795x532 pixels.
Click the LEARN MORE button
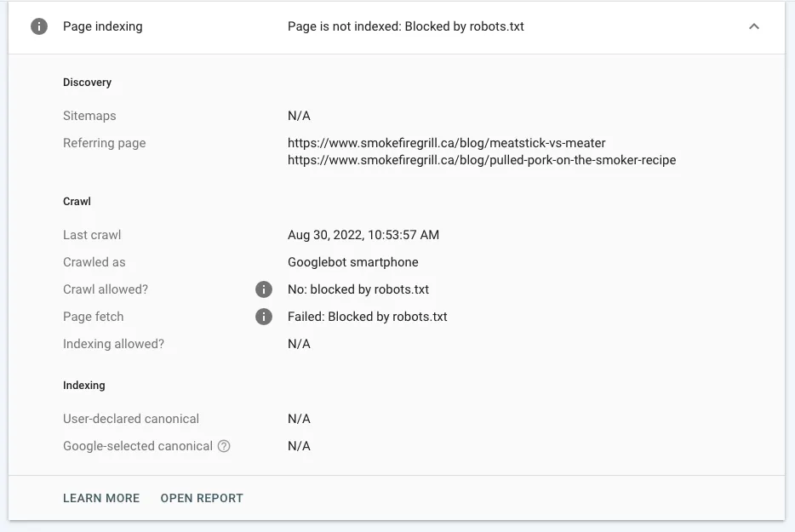click(x=101, y=498)
